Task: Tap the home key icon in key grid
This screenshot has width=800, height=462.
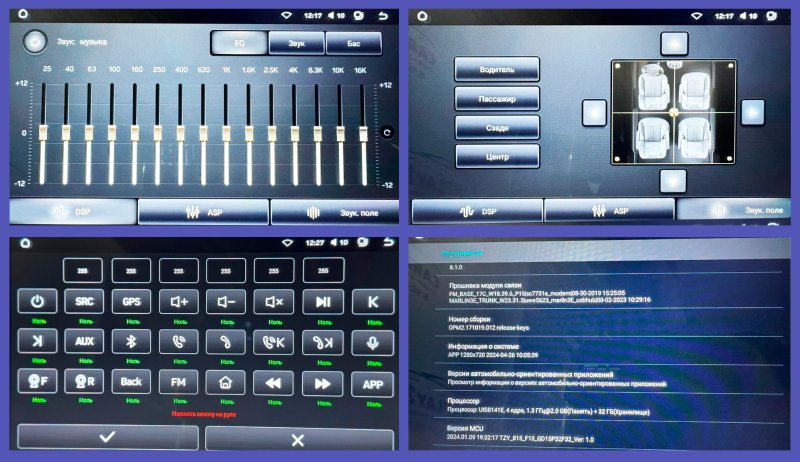Action: pos(227,382)
